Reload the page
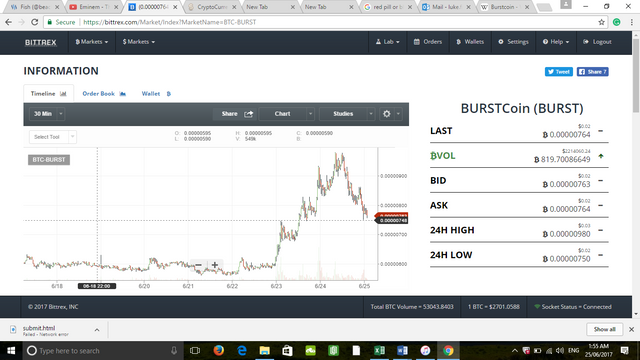640x360 pixels. (35, 22)
